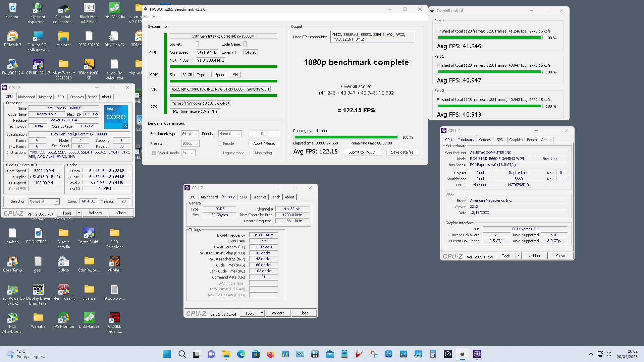Show hidden system tray icons chevron
The width and height of the screenshot is (644, 362).
pyautogui.click(x=591, y=354)
